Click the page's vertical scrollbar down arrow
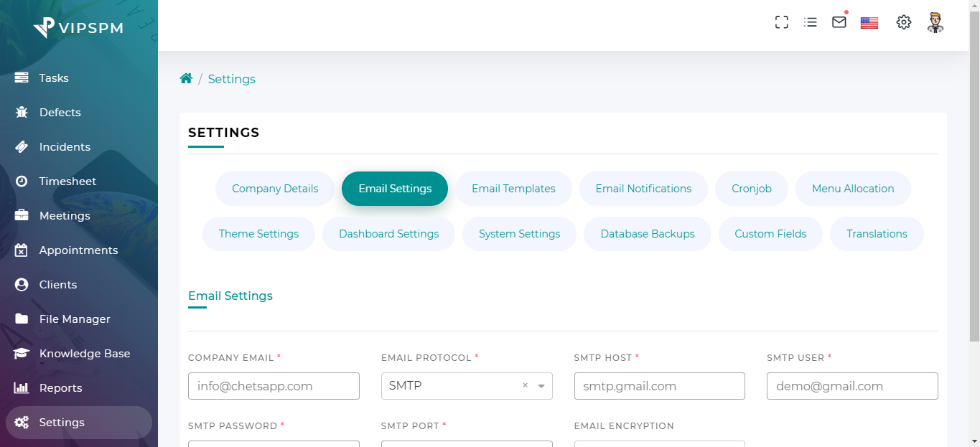Screen dimensions: 980x447 pyautogui.click(x=974, y=441)
